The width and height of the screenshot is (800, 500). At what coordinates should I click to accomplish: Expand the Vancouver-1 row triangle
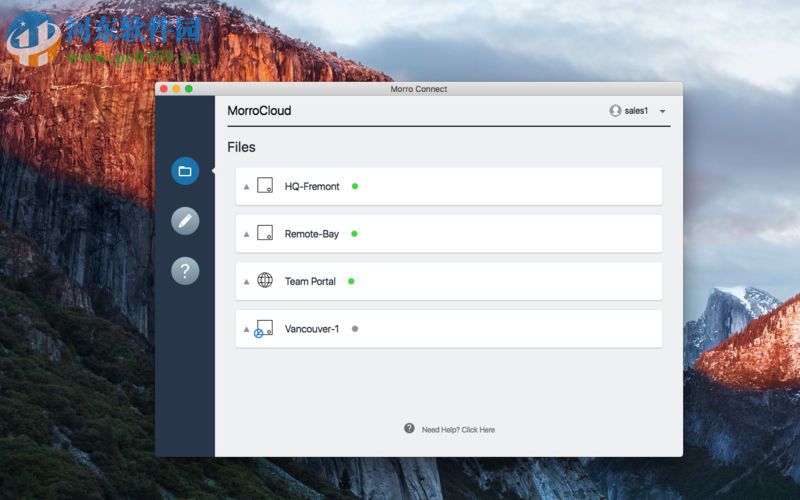point(246,329)
